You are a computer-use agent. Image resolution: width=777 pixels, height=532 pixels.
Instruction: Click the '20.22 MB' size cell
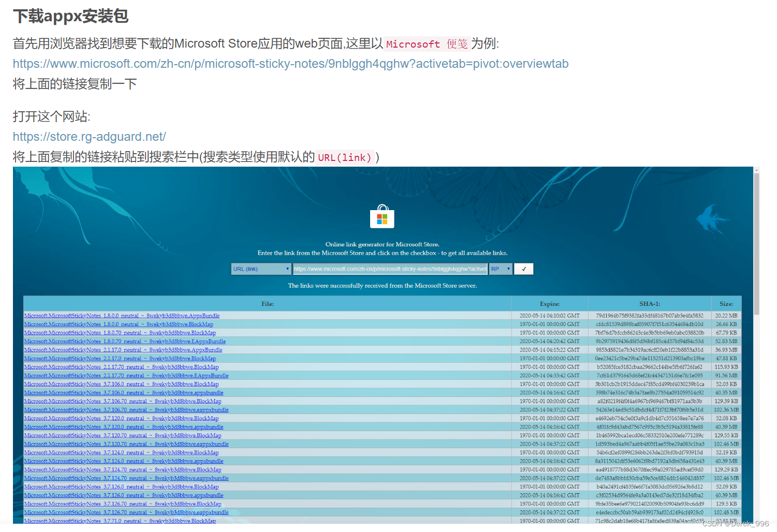(726, 316)
